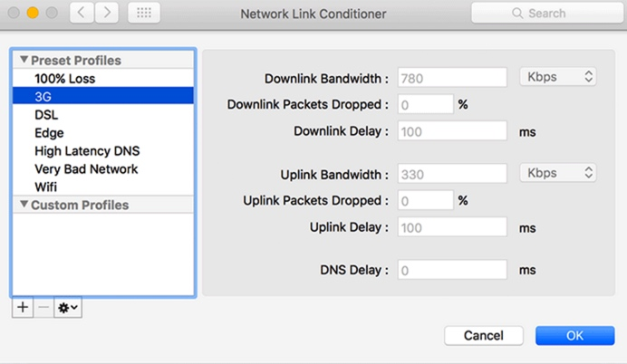This screenshot has width=627, height=364.
Task: Open the gear actions menu
Action: tap(68, 307)
